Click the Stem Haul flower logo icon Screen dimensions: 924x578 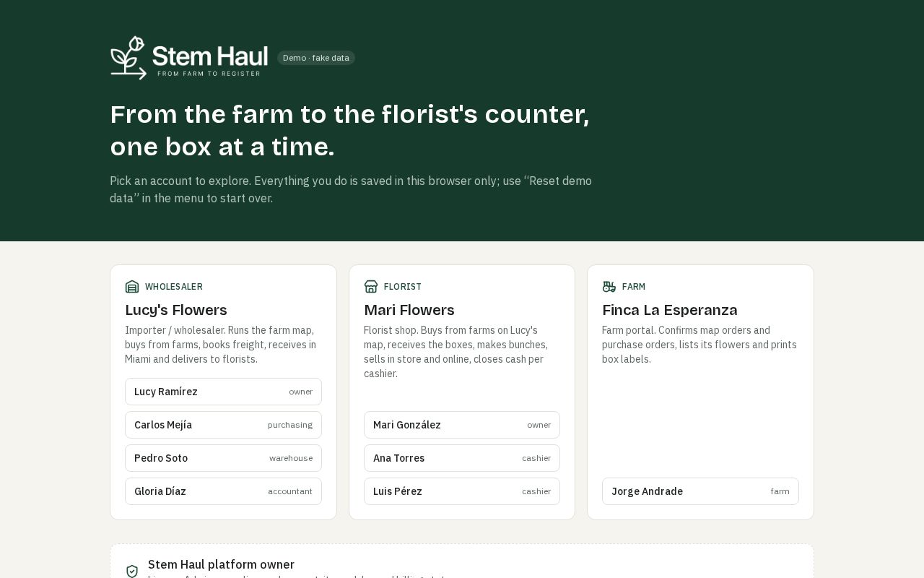pos(128,58)
